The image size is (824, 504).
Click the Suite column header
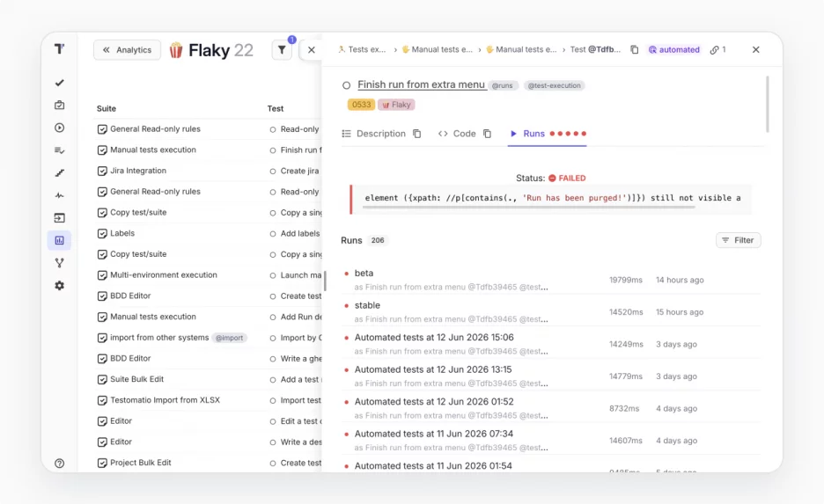tap(107, 109)
